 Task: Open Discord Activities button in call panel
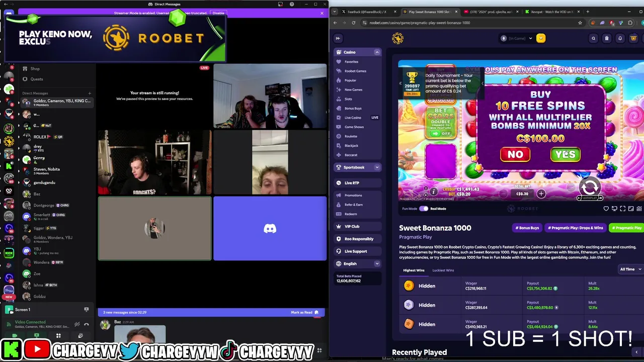point(58,336)
